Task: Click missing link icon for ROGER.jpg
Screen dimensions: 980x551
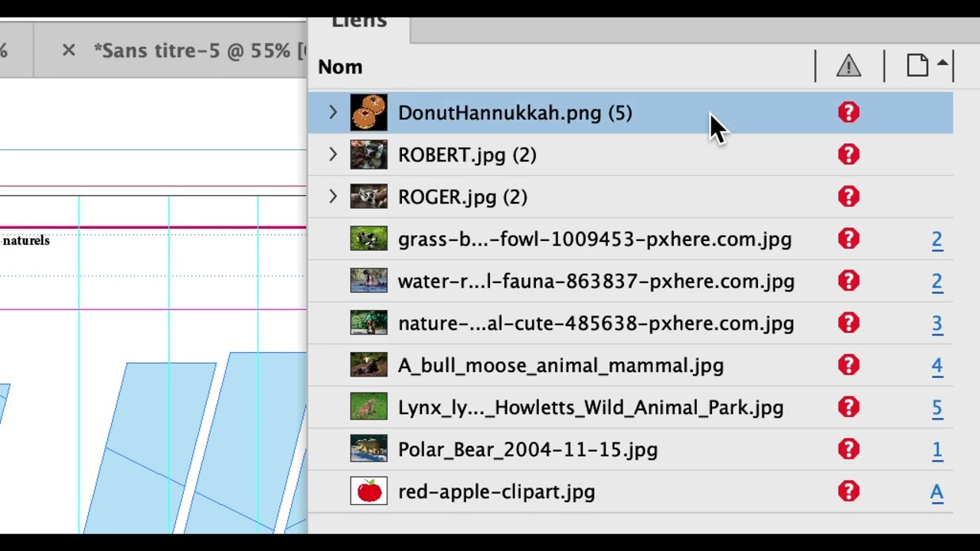Action: pos(848,197)
